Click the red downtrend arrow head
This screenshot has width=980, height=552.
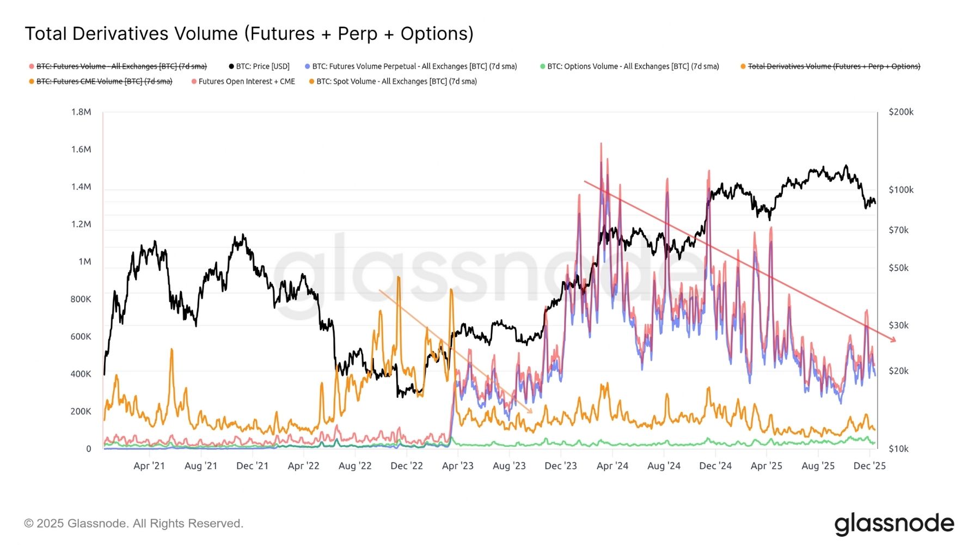893,341
